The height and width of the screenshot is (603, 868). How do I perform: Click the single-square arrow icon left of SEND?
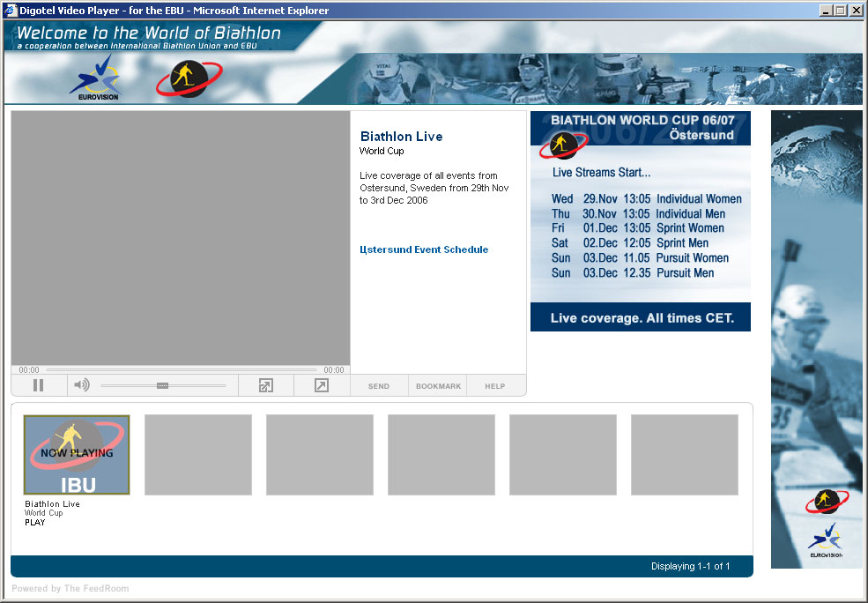tap(322, 385)
